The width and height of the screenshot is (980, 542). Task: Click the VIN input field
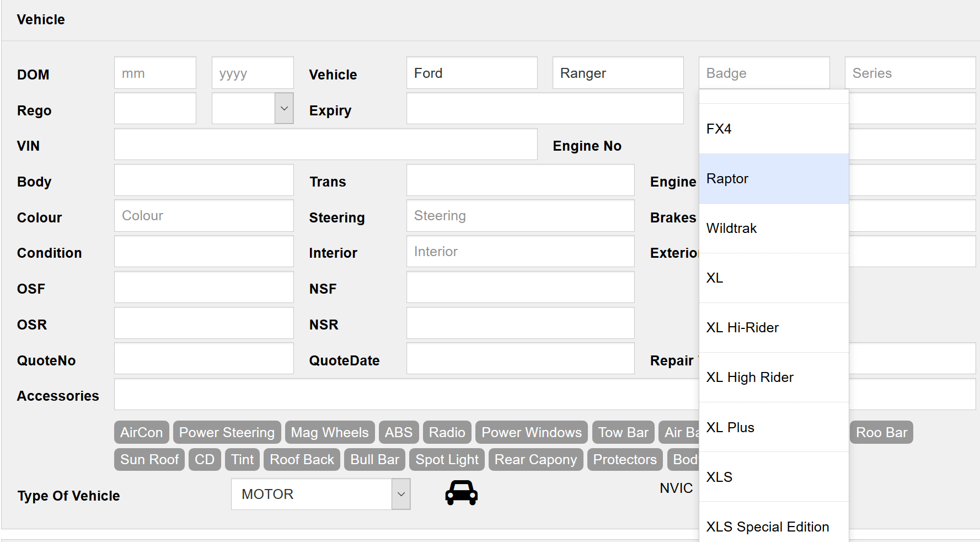tap(325, 144)
